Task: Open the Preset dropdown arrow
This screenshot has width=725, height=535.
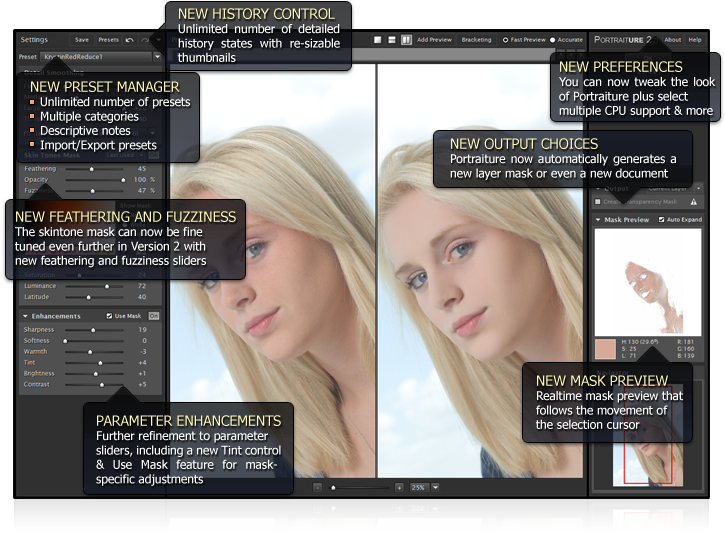Action: [x=157, y=56]
